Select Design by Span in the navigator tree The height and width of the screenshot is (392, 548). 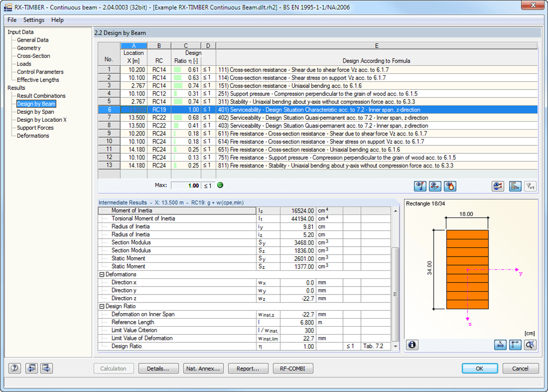point(36,112)
